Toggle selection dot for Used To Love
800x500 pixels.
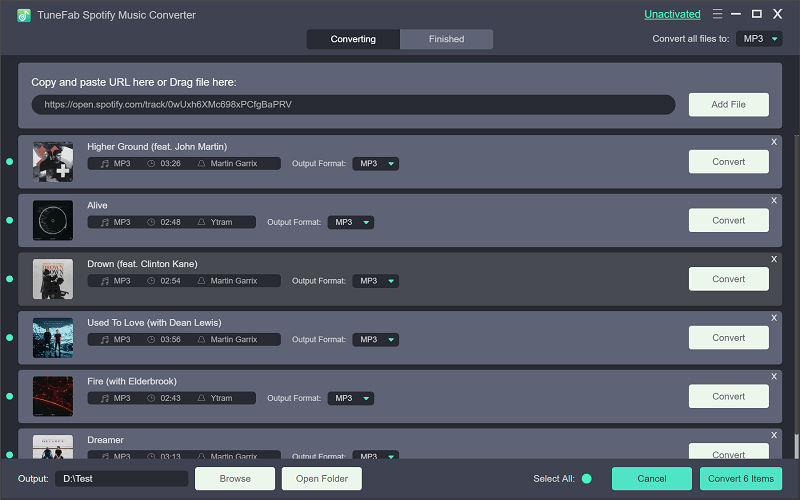10,337
